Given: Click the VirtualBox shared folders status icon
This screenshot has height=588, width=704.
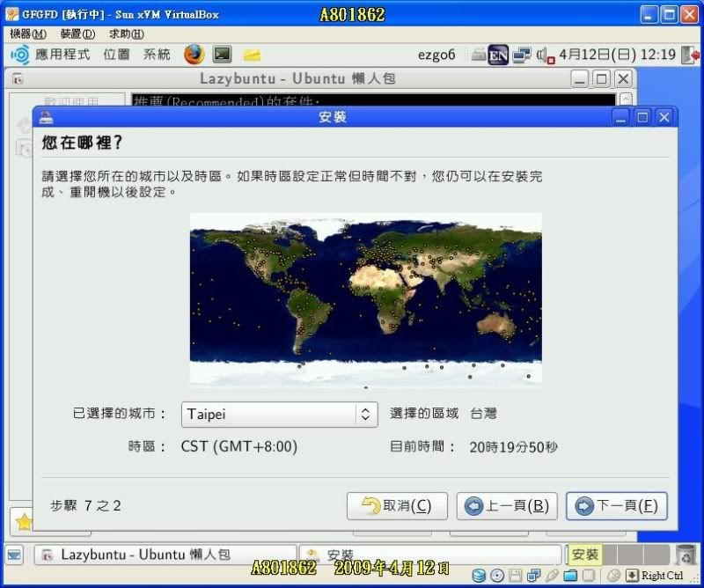Looking at the screenshot, I should pos(570,576).
